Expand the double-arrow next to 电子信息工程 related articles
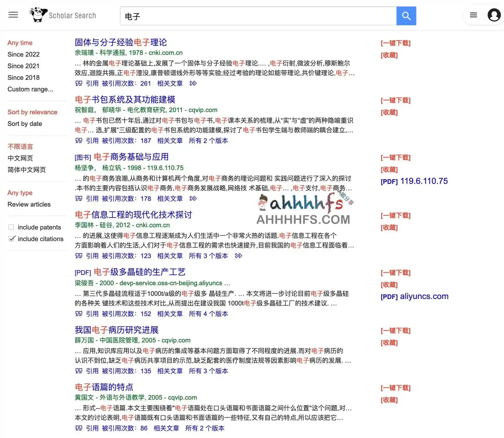 pos(238,256)
